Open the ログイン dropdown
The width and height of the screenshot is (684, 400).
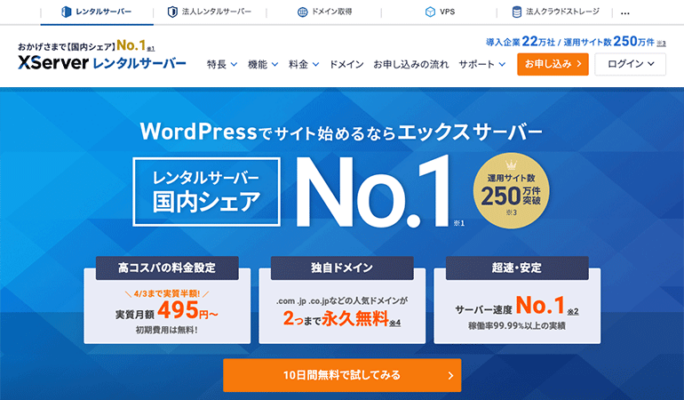(x=630, y=64)
